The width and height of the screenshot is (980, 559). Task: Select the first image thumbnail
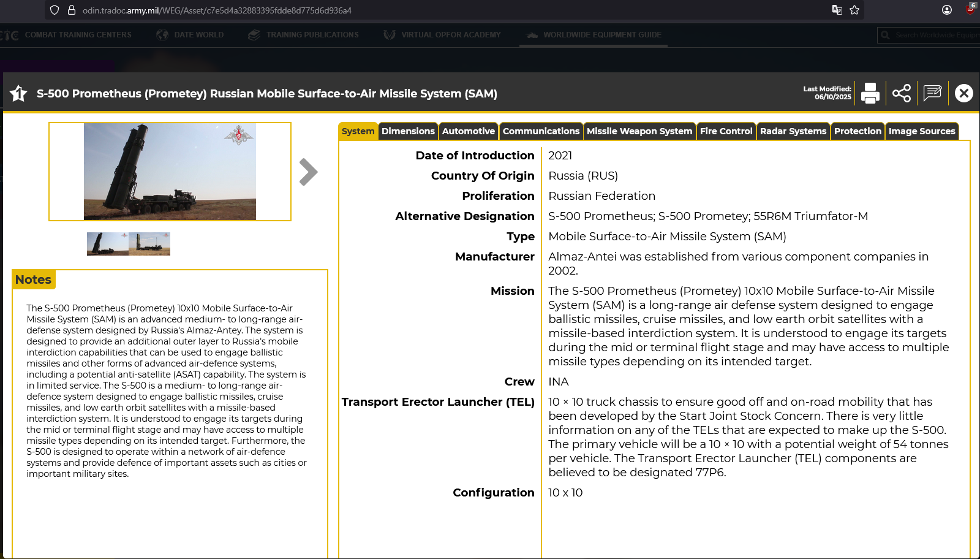tap(108, 244)
